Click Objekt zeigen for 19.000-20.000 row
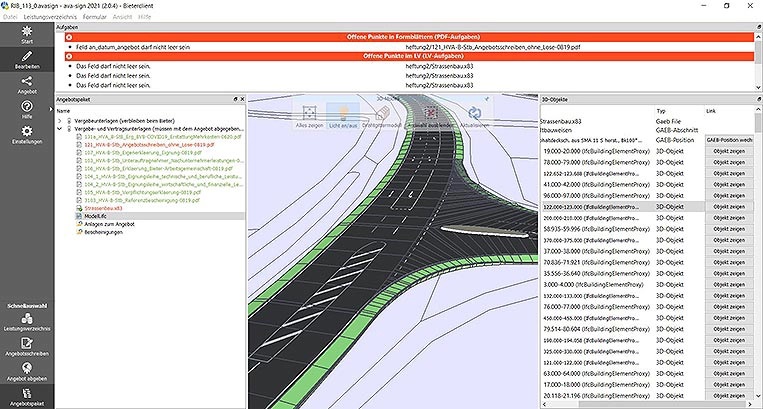763x409 pixels. pos(728,151)
